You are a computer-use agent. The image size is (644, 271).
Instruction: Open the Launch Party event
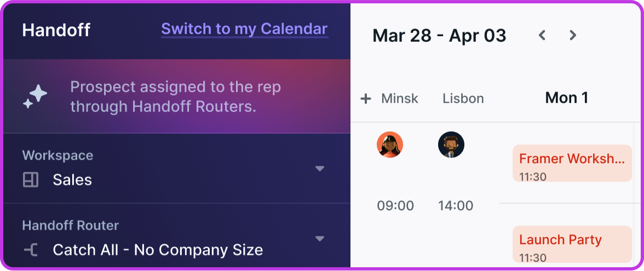(572, 244)
